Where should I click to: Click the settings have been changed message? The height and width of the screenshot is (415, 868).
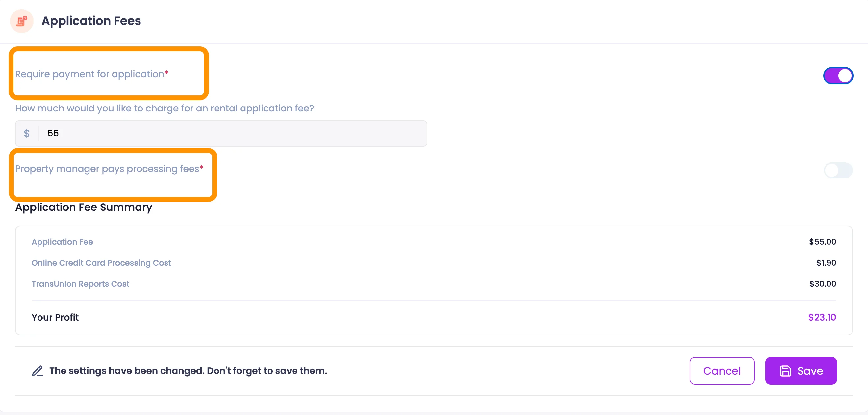[188, 371]
